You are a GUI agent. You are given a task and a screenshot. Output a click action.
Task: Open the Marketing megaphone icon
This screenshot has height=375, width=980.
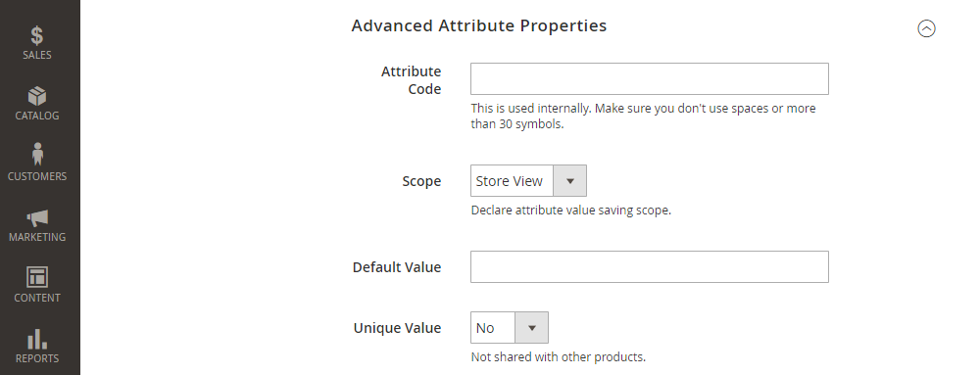click(x=37, y=218)
